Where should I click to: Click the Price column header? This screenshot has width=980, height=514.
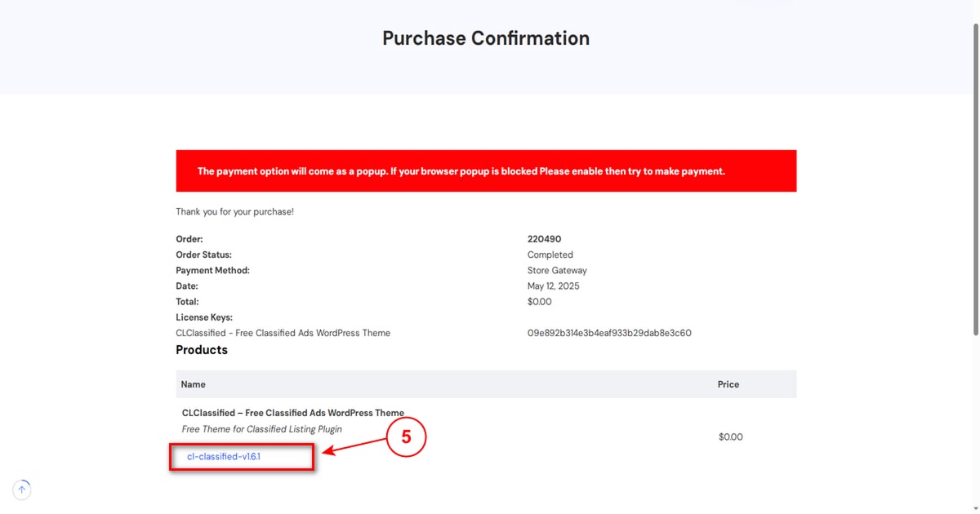[x=728, y=384]
